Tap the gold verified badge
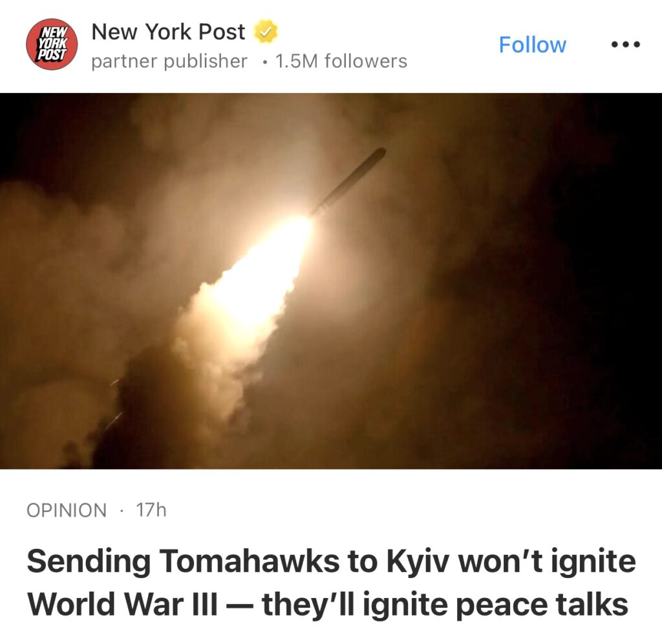The image size is (662, 644). pyautogui.click(x=265, y=31)
